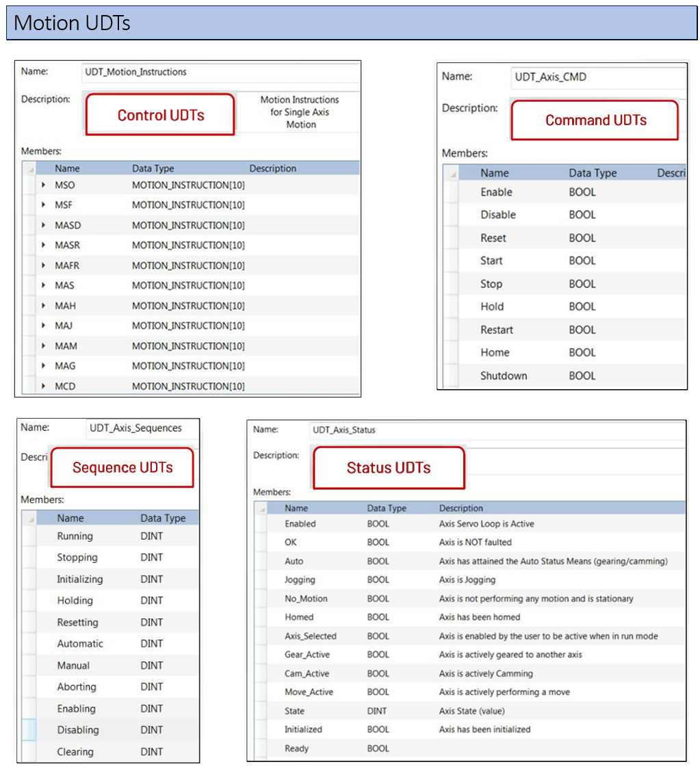700x775 pixels.
Task: Select the Running DINT sequence member
Action: click(75, 536)
